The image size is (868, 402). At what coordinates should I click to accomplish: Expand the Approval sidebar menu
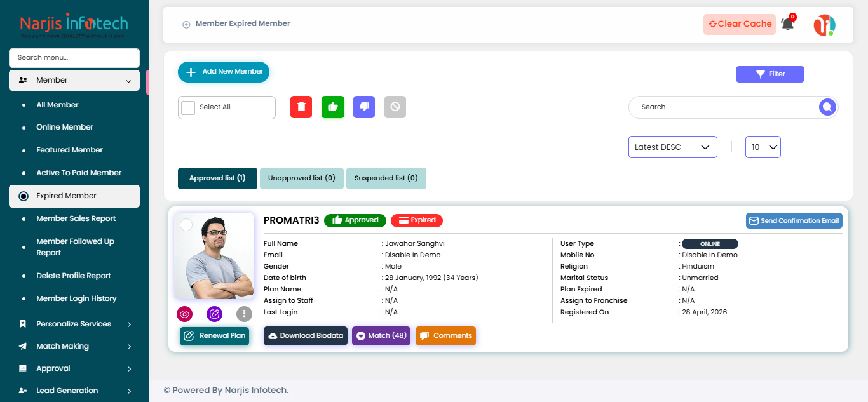coord(74,368)
